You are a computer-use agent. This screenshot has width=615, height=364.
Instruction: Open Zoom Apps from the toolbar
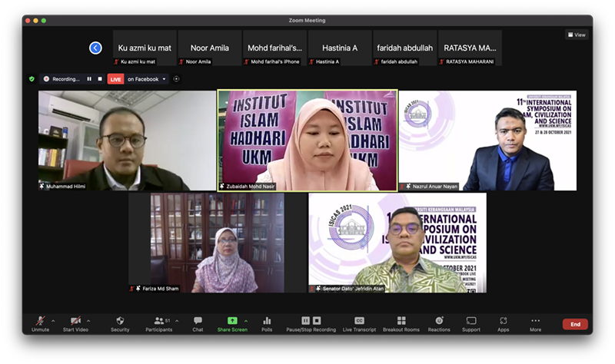tap(503, 321)
